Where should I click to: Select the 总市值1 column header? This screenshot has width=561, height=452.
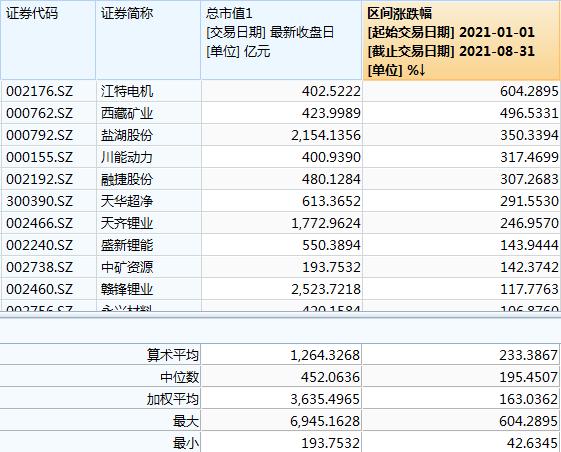[282, 40]
